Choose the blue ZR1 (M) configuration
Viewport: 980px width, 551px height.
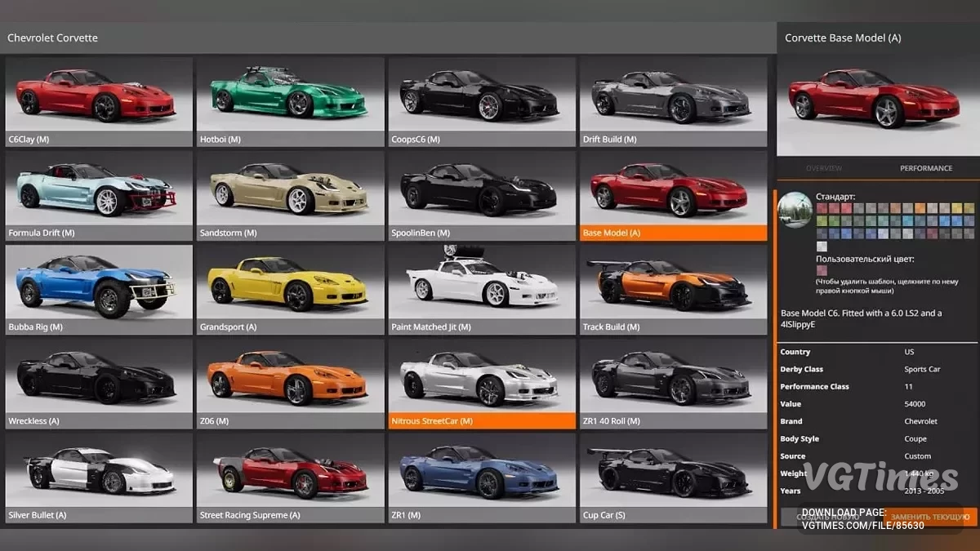[482, 478]
